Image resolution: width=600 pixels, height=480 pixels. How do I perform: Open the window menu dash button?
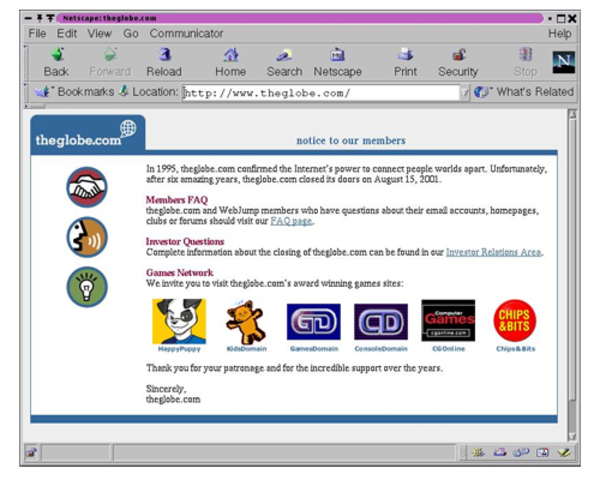28,18
